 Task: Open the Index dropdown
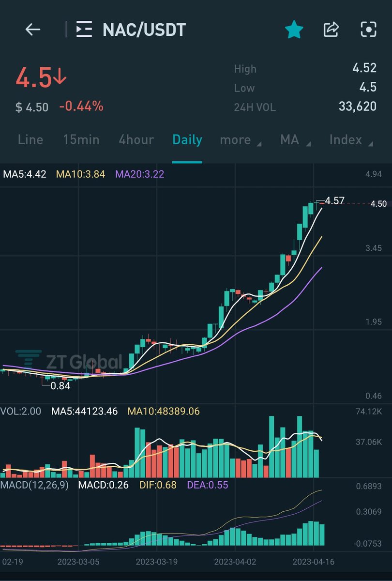(x=351, y=140)
